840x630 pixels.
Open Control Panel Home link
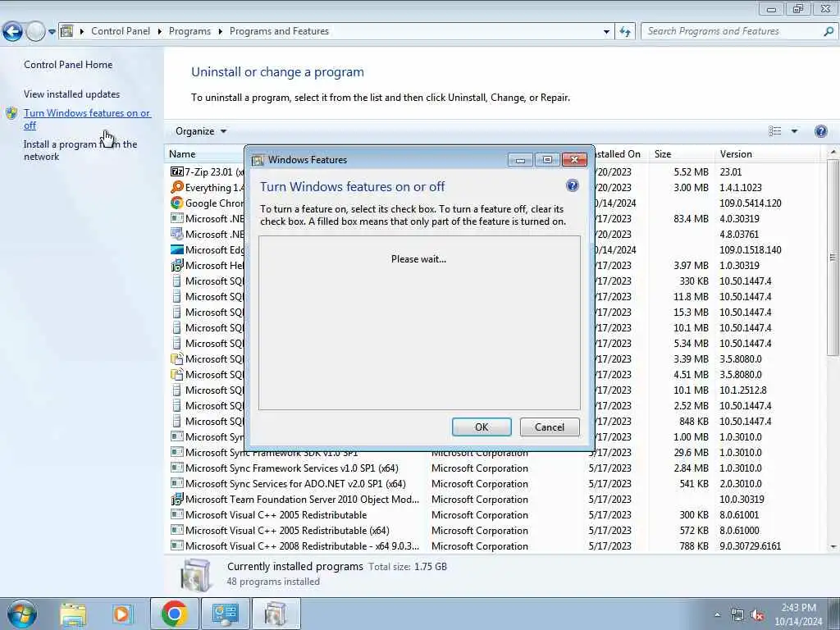click(68, 64)
